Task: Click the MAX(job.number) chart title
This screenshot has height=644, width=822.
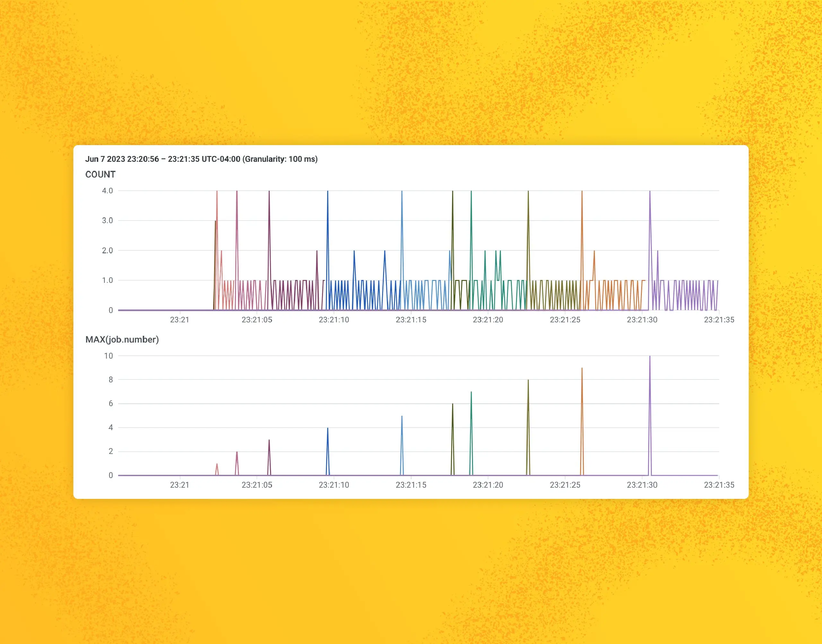Action: (x=122, y=340)
